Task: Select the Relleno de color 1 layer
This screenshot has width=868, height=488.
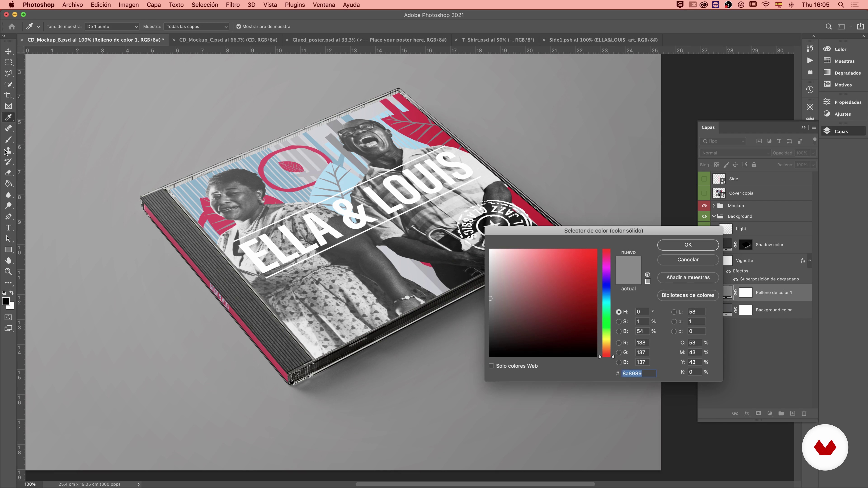Action: point(773,293)
